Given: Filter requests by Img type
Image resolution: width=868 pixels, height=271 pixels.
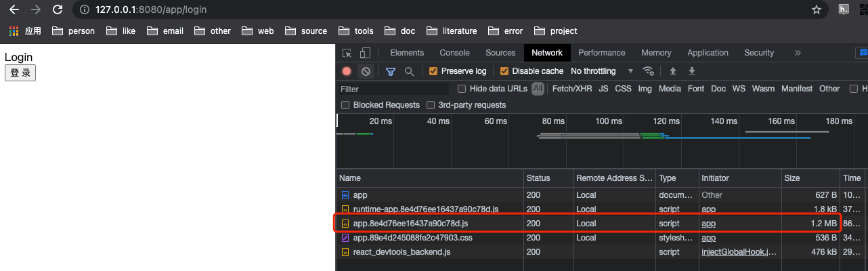Looking at the screenshot, I should click(645, 89).
